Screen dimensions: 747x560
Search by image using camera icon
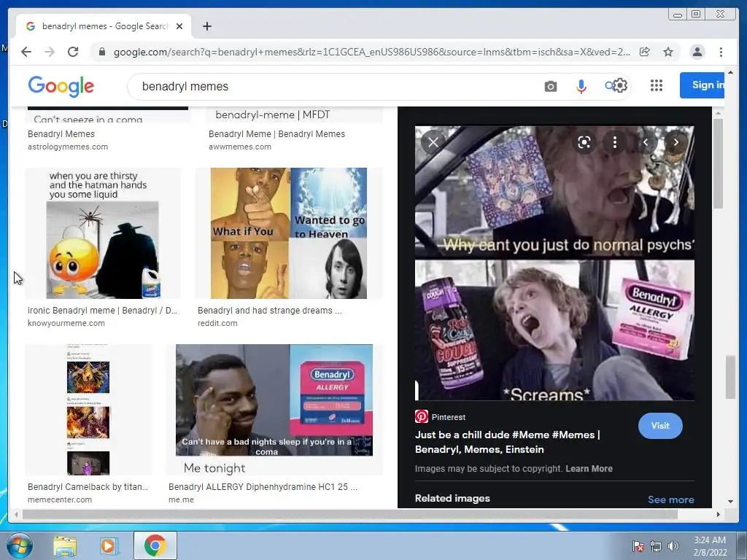(551, 86)
